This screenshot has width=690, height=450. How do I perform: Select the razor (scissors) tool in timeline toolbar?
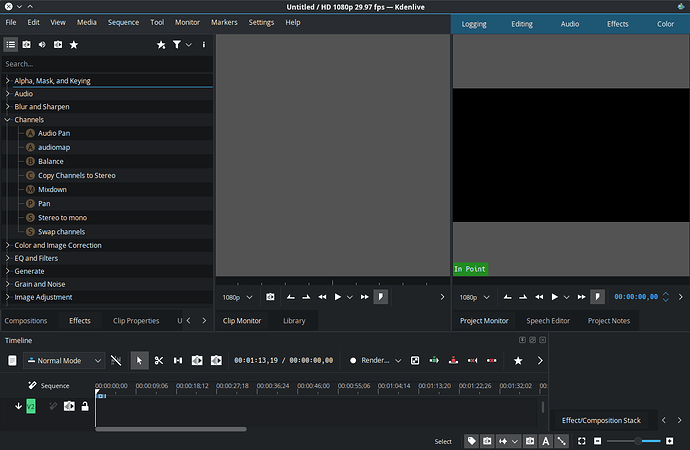pos(158,360)
